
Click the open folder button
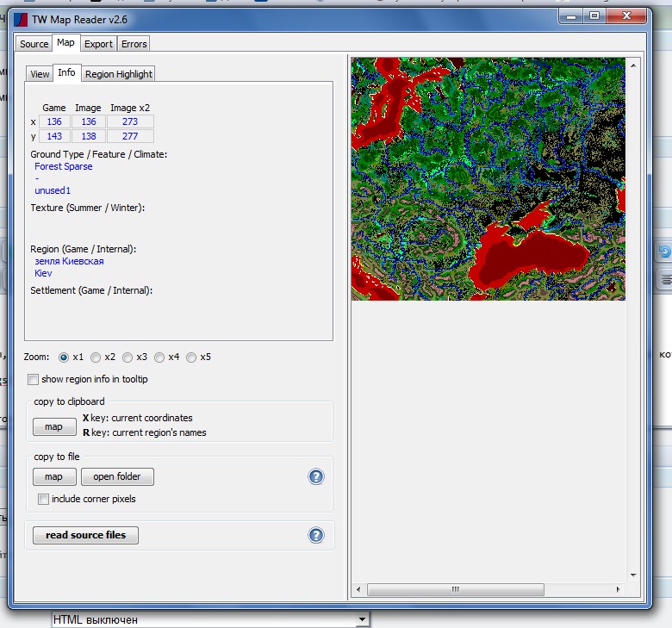pos(117,476)
